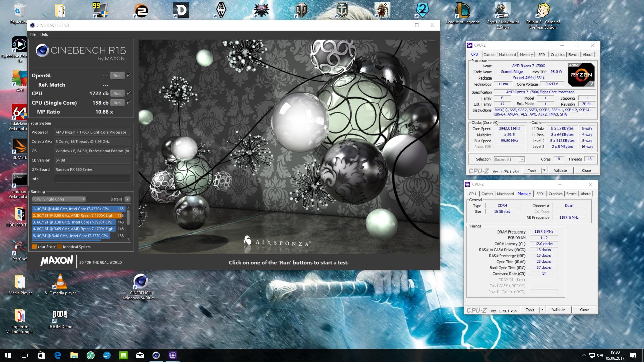Open the Skyrim desktop shortcut
This screenshot has height=362, width=644.
tap(221, 10)
